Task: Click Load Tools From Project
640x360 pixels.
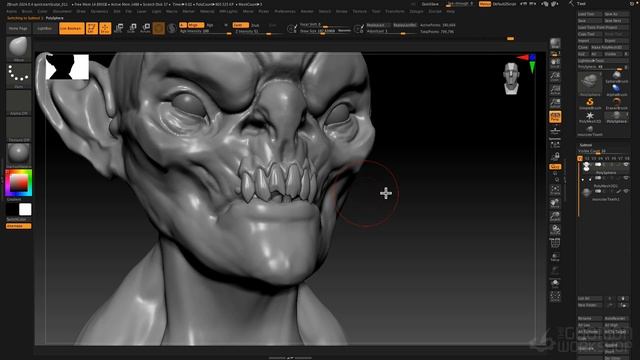Action: [x=603, y=27]
